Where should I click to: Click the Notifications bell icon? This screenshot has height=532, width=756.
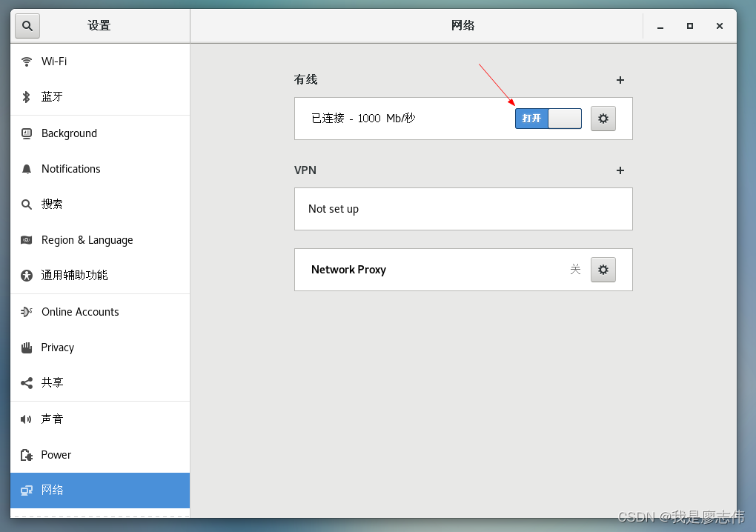click(27, 169)
